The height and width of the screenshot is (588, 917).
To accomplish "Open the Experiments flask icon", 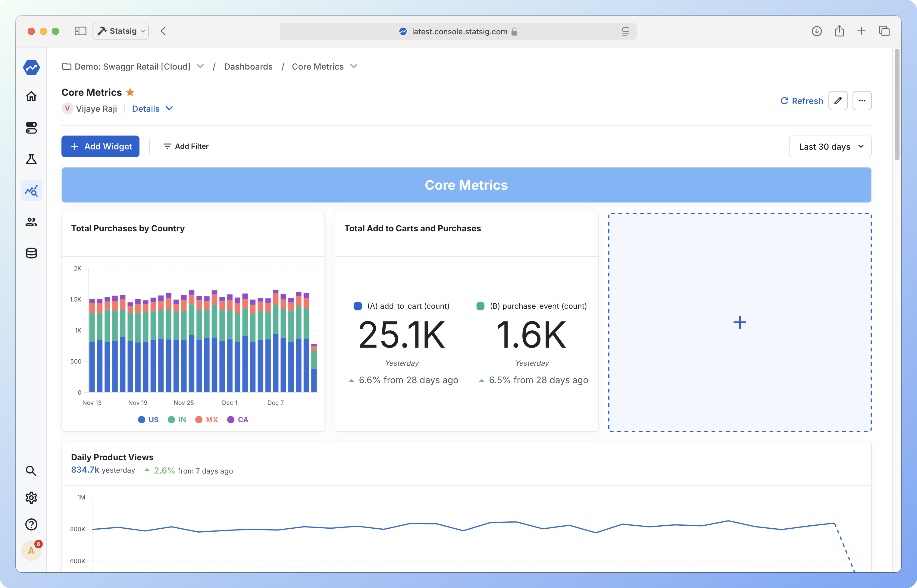I will [x=31, y=158].
